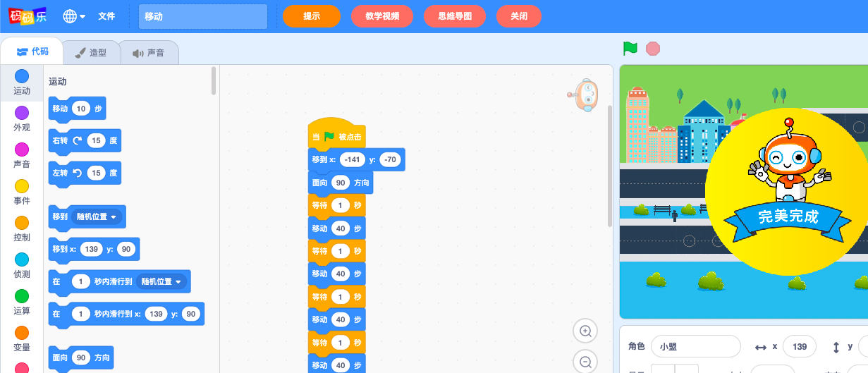868x373 pixels.
Task: Click the red stop icon
Action: point(653,49)
